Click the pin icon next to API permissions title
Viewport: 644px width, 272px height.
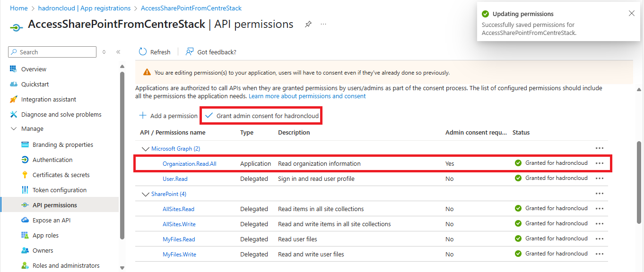(308, 24)
